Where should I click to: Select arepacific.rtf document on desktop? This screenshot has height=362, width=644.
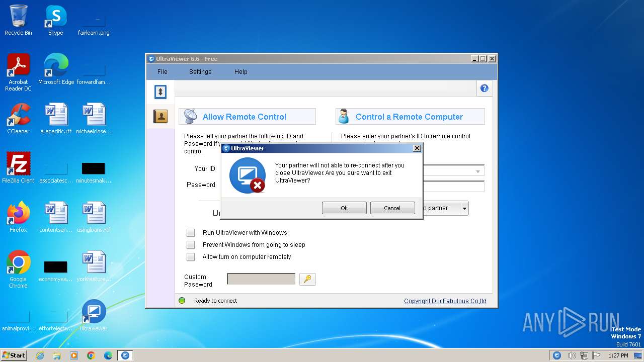tap(56, 119)
